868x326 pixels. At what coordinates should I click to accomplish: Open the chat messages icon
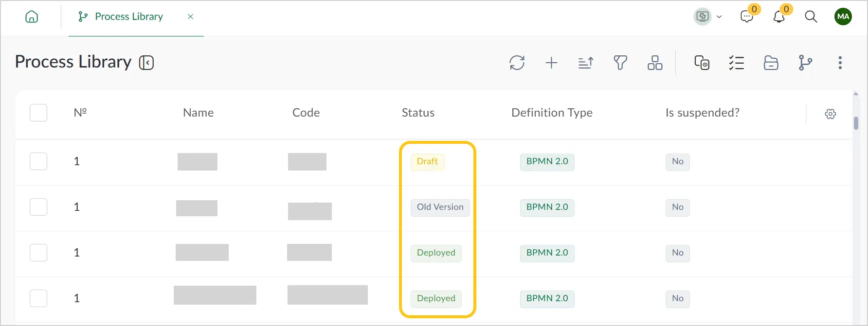(747, 17)
